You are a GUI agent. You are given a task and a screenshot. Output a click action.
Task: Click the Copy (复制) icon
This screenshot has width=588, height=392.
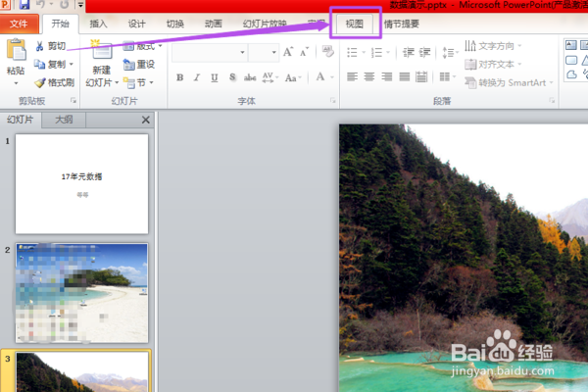click(40, 64)
